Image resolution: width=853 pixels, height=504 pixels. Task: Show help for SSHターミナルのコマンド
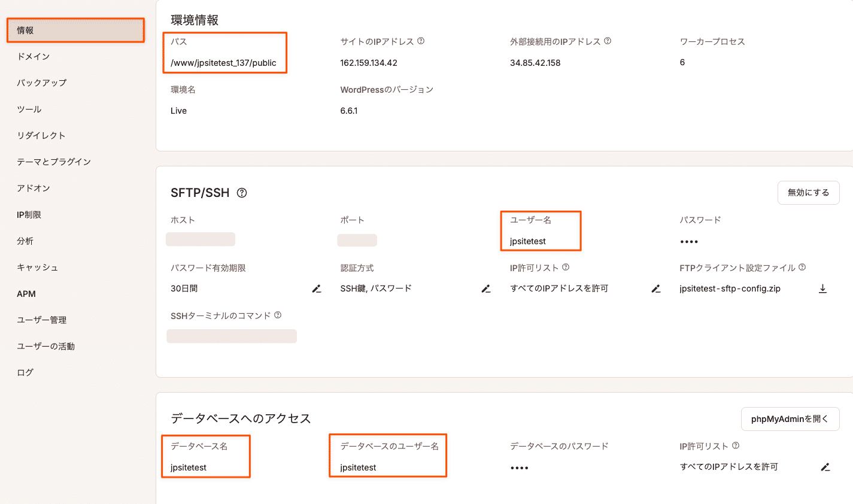pyautogui.click(x=278, y=315)
